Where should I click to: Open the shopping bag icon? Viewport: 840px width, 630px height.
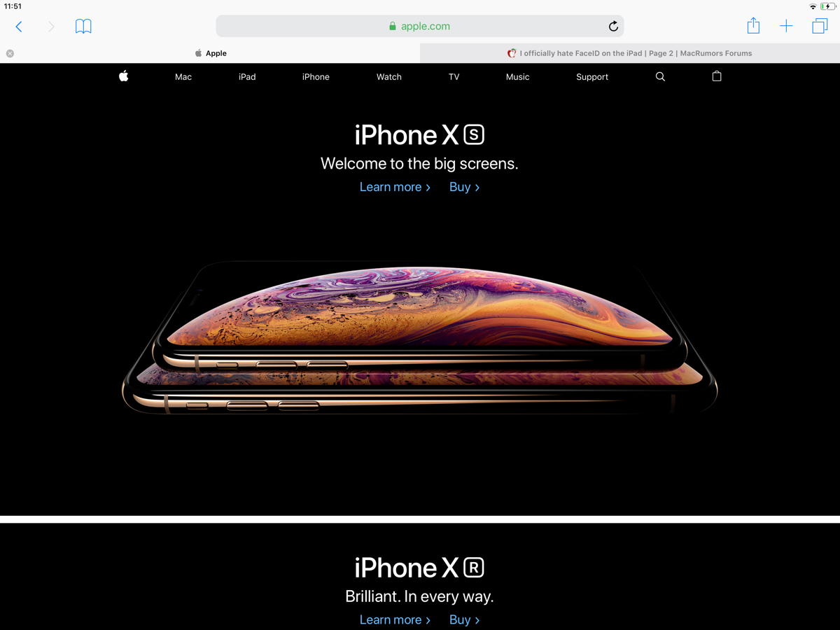(717, 76)
